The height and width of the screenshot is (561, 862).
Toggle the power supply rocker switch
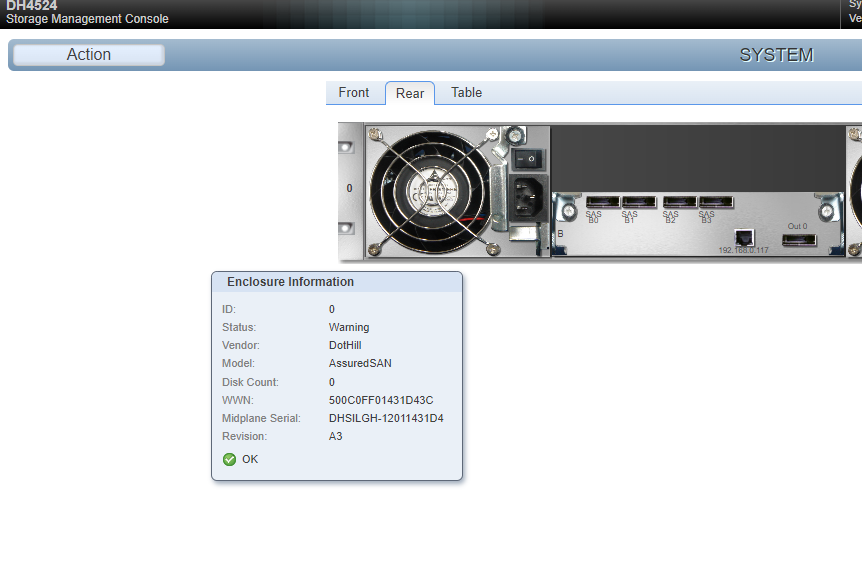tap(529, 158)
